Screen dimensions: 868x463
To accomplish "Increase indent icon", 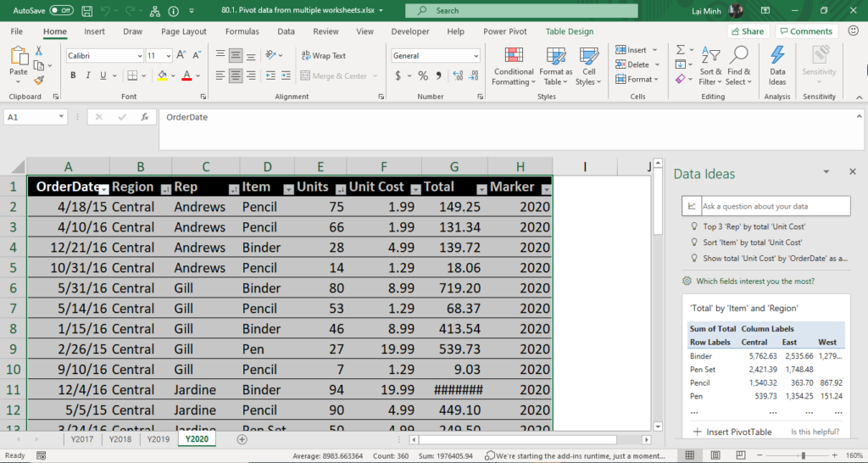I will pos(286,75).
